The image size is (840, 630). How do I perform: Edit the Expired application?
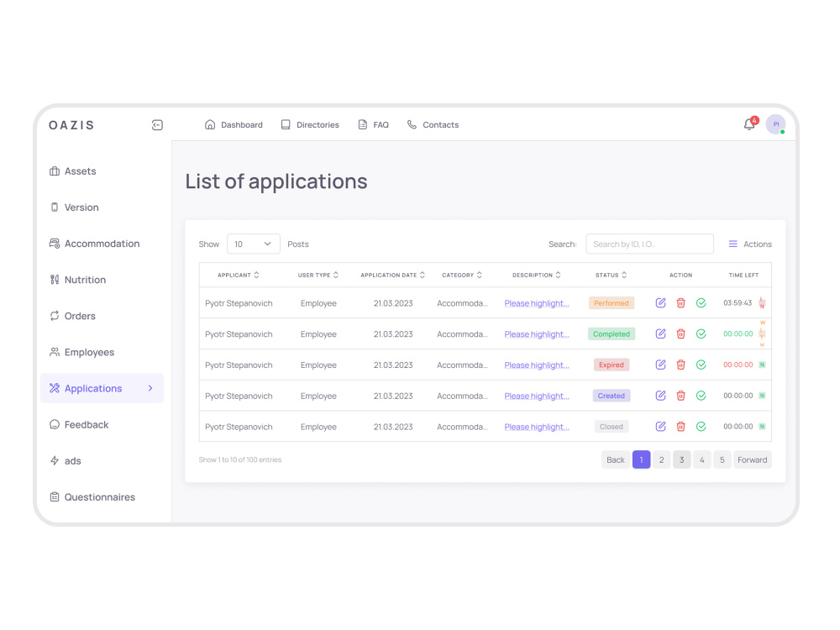point(660,365)
